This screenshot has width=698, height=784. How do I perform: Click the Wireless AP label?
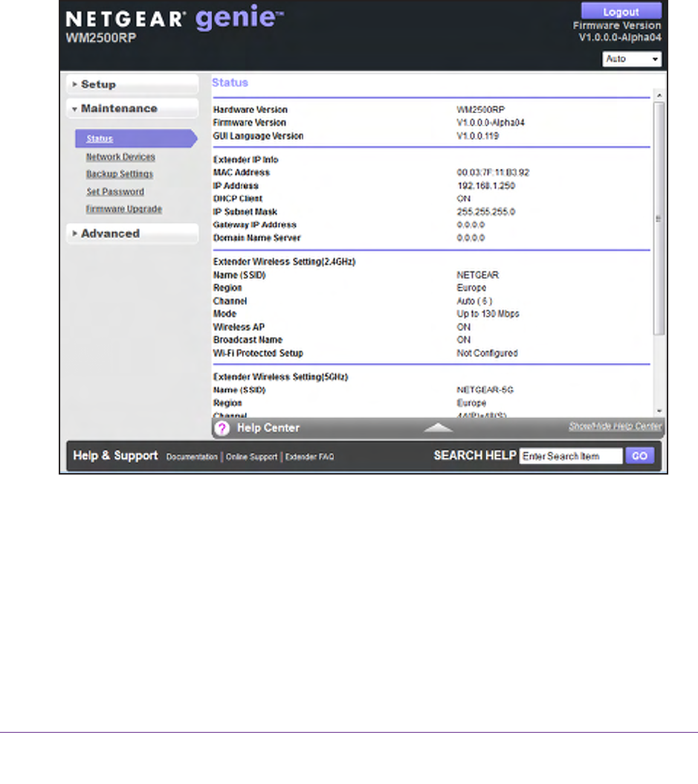pyautogui.click(x=239, y=327)
